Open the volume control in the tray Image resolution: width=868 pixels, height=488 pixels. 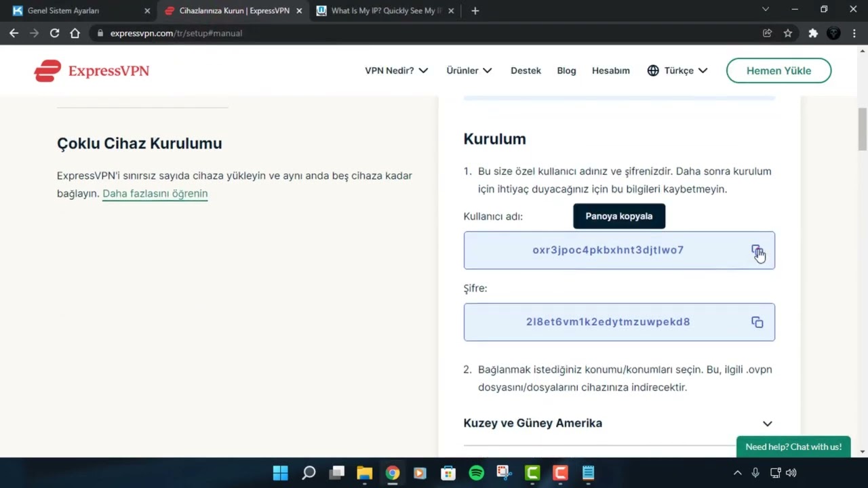pos(791,473)
